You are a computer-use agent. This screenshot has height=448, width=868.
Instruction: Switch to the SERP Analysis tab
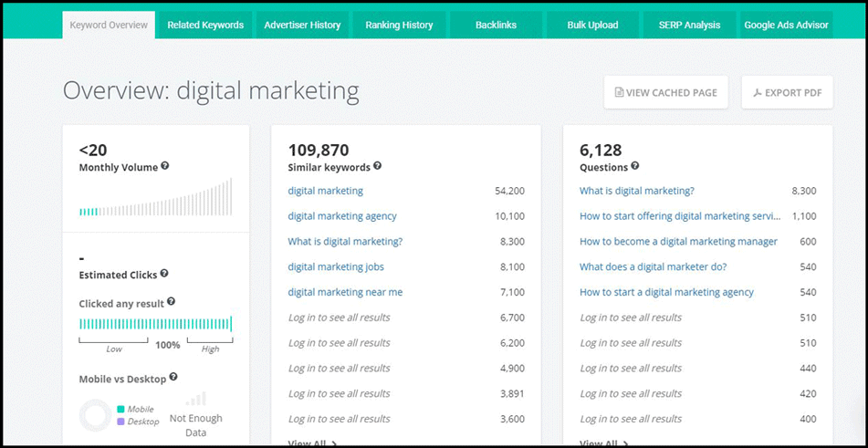coord(689,26)
